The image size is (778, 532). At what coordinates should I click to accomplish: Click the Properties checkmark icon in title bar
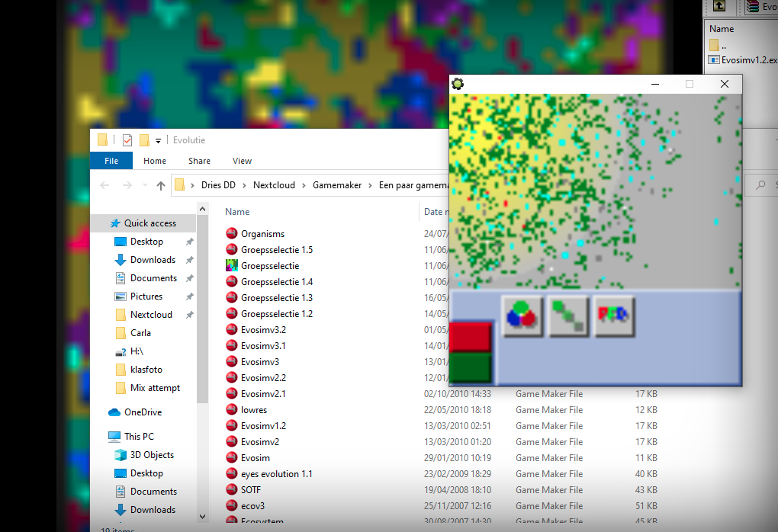point(127,140)
